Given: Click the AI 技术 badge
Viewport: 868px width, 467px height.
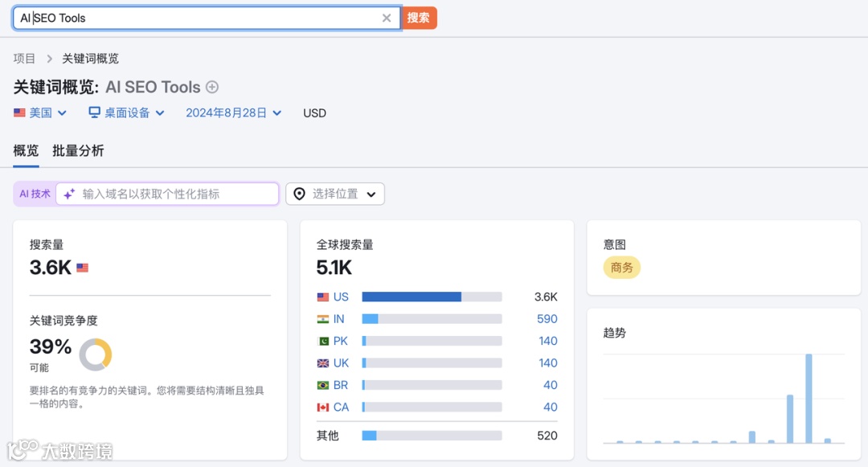Looking at the screenshot, I should point(35,195).
